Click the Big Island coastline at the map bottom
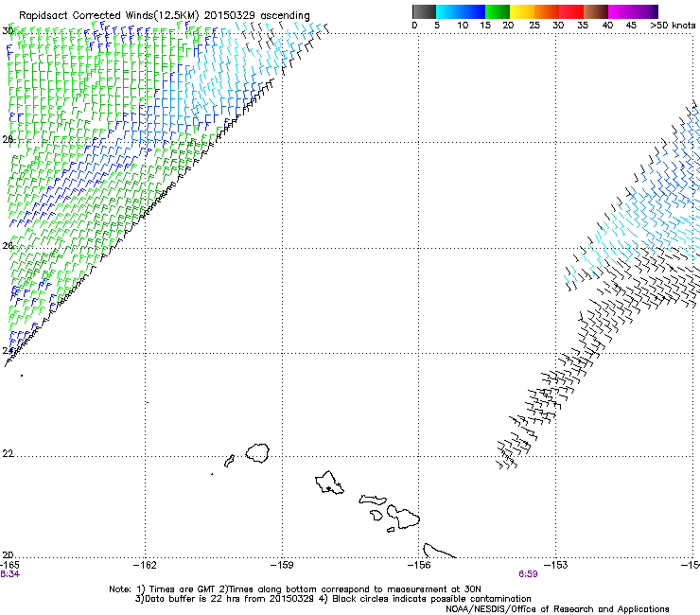The width and height of the screenshot is (700, 615). coord(439,551)
